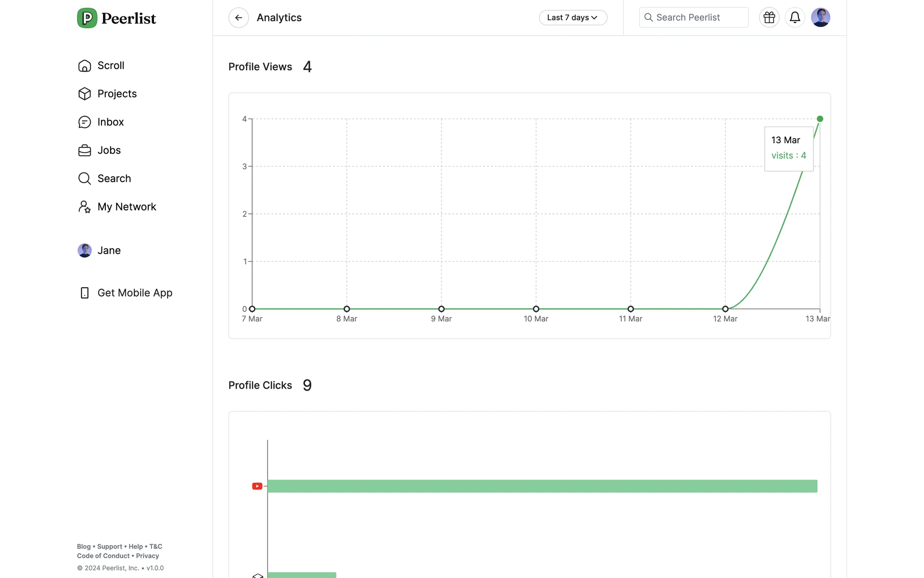Click the Peerlist logo
Image resolution: width=924 pixels, height=578 pixels.
pos(116,18)
